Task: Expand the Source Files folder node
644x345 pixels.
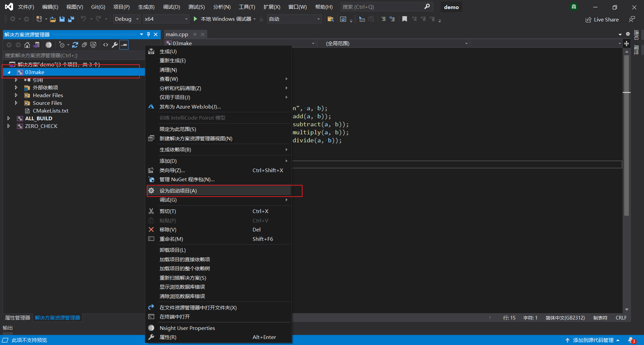Action: (16, 103)
